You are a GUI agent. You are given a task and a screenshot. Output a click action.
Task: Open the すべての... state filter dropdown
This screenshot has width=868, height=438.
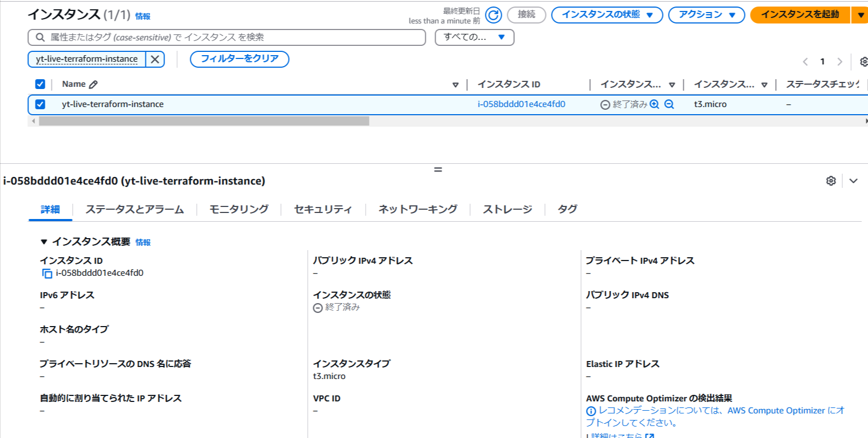tap(474, 37)
